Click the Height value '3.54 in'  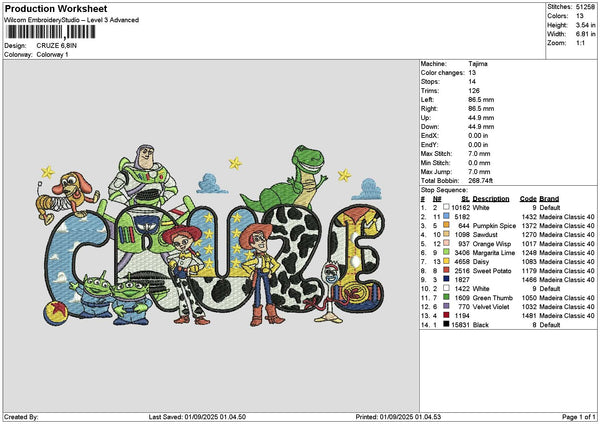585,25
